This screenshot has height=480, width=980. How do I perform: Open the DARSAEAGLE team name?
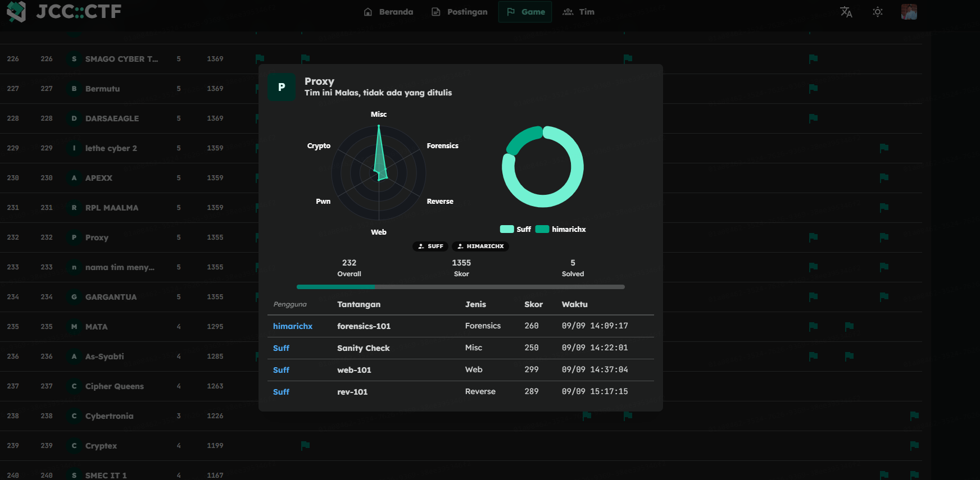pos(112,118)
